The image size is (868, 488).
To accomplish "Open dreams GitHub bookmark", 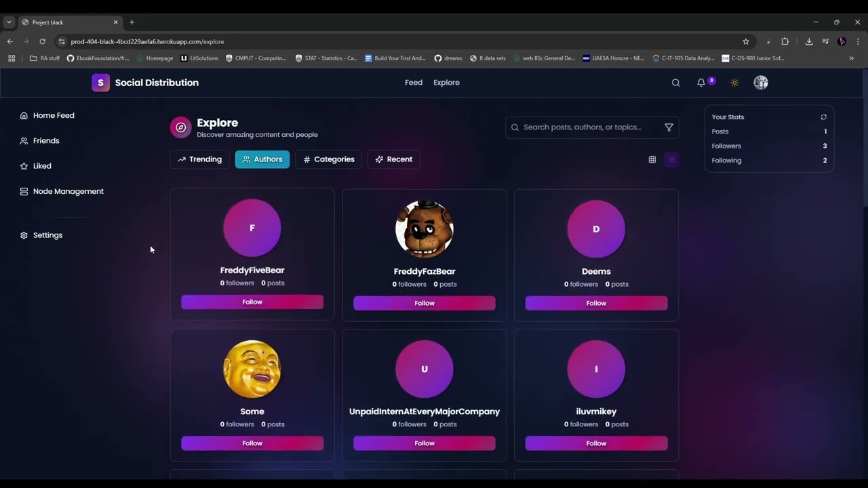I will 448,58.
